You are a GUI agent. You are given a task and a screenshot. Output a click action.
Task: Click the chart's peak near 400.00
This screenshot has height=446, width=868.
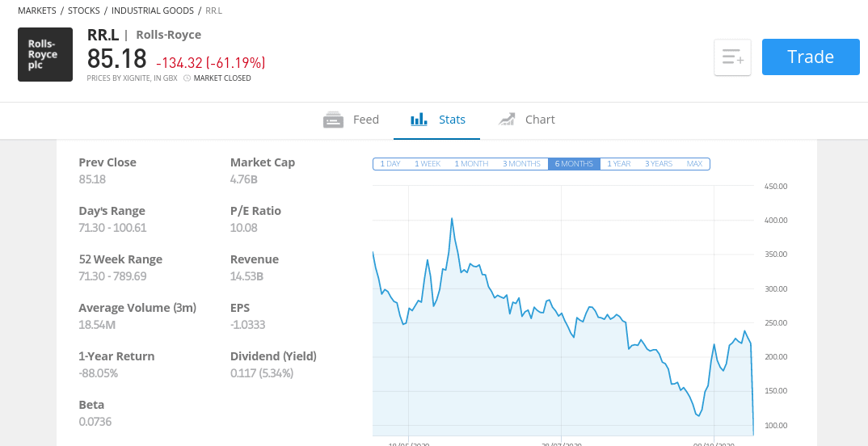(452, 219)
